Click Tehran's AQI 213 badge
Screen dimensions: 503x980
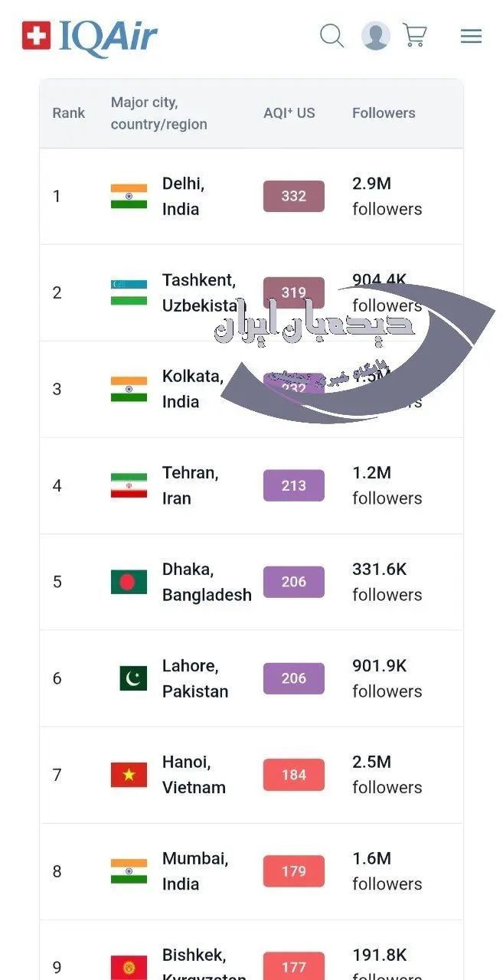(294, 485)
